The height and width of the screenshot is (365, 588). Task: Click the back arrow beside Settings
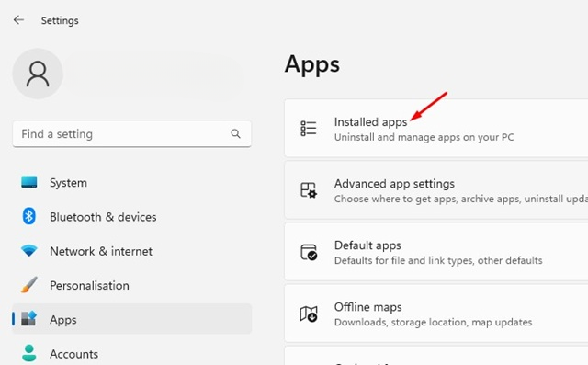(x=18, y=20)
